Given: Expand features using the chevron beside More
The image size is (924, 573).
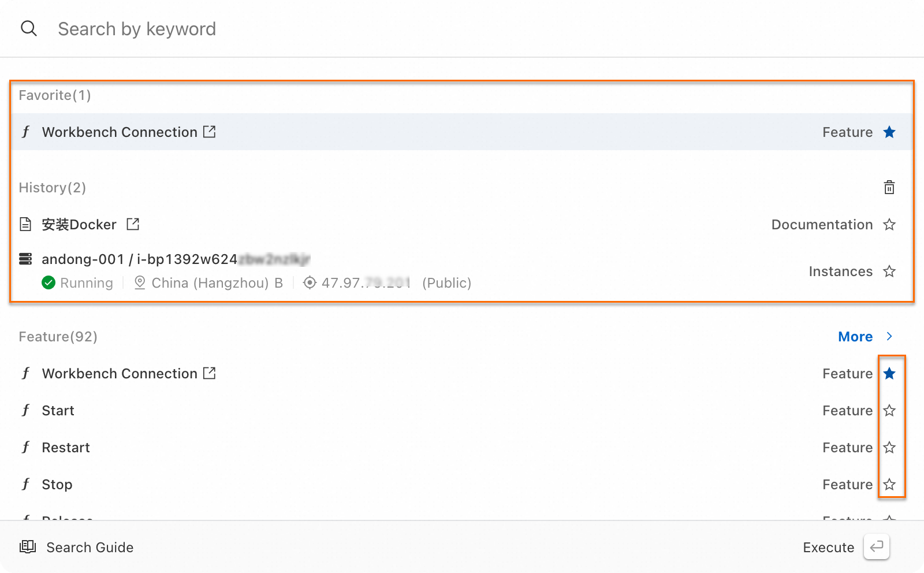Looking at the screenshot, I should click(x=889, y=336).
